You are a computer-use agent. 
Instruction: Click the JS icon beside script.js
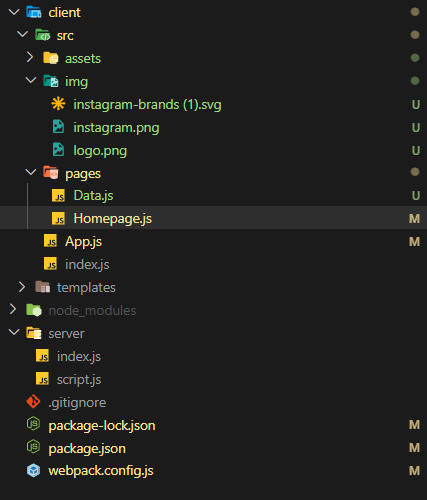pyautogui.click(x=43, y=379)
